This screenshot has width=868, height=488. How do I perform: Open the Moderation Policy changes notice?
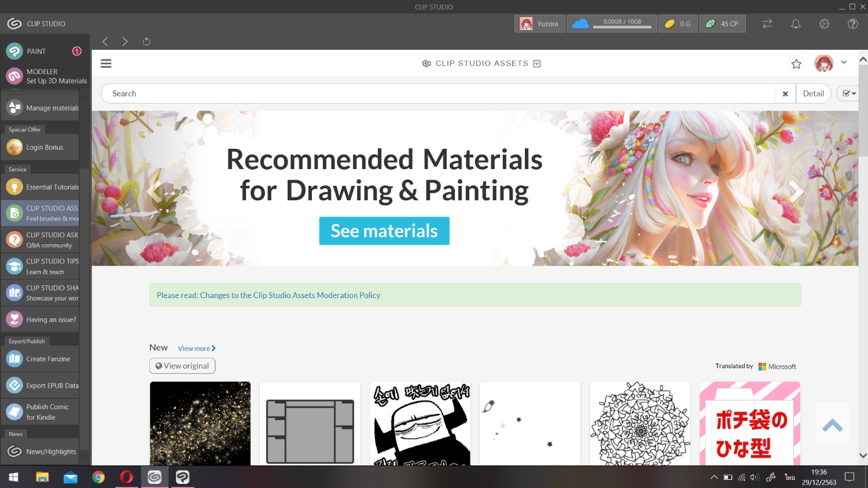269,295
